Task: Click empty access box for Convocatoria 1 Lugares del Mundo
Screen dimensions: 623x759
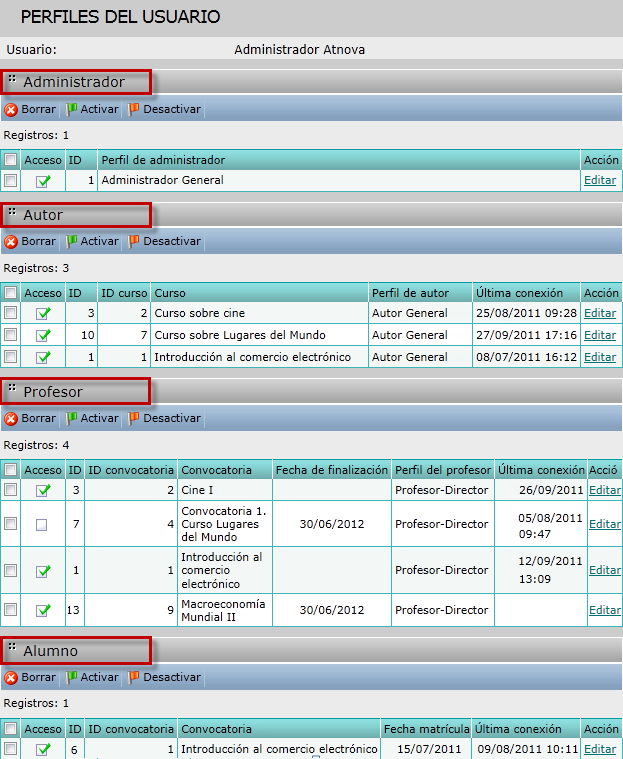Action: coord(42,525)
